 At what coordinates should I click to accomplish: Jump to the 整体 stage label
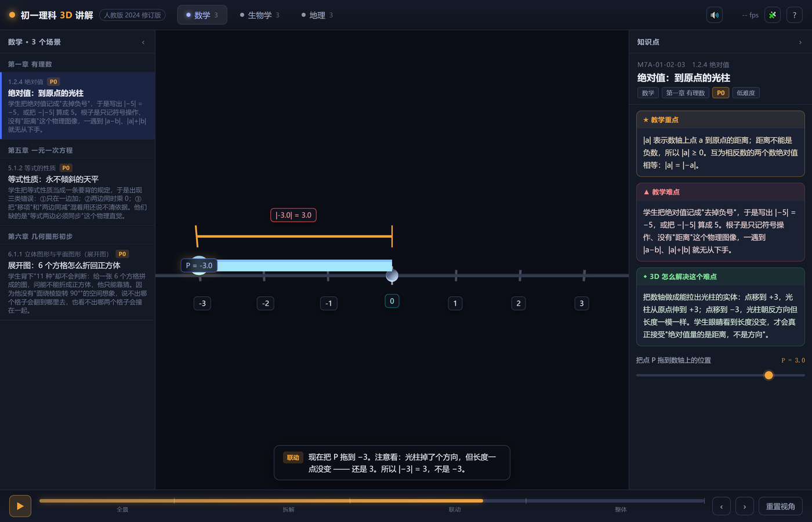[x=621, y=510]
